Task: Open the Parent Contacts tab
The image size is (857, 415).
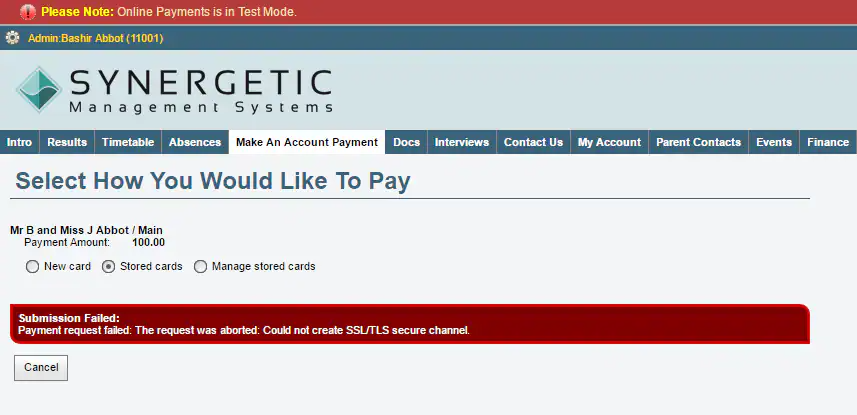Action: point(698,142)
